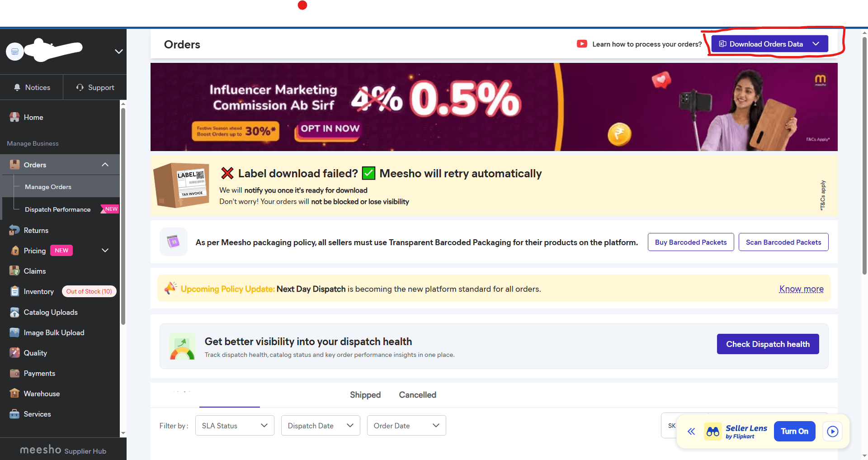Screen dimensions: 868x460
Task: Open the Dispatch Date filter dropdown
Action: 321,426
